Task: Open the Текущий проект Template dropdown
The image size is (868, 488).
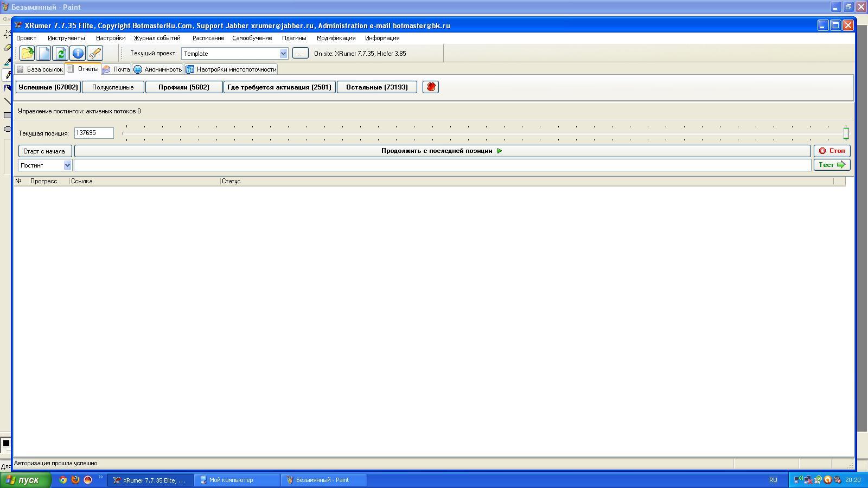Action: [283, 53]
